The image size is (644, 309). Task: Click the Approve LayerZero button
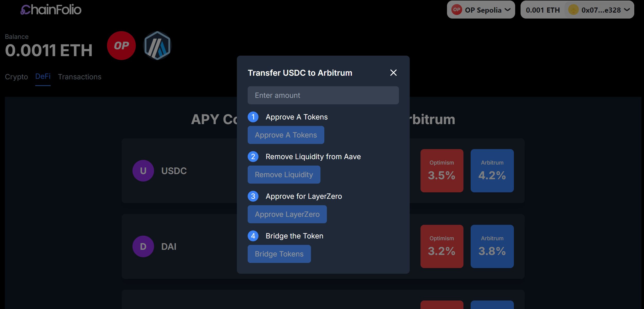(287, 214)
